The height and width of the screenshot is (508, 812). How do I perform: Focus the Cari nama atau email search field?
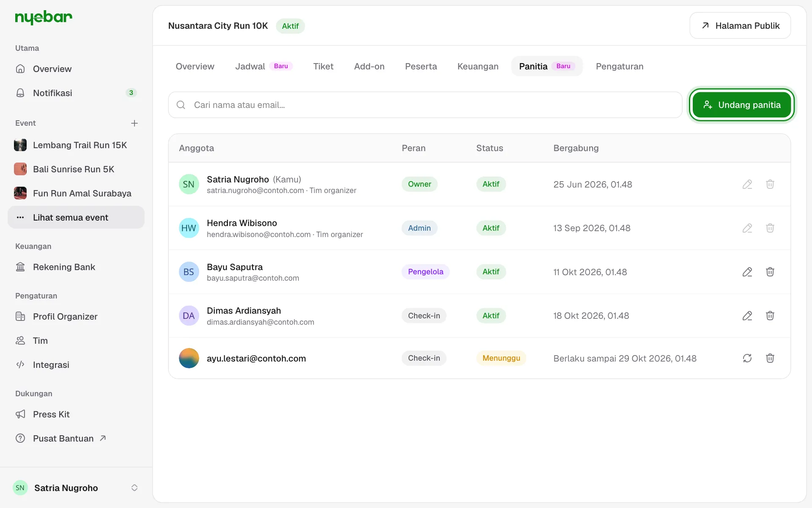point(425,105)
